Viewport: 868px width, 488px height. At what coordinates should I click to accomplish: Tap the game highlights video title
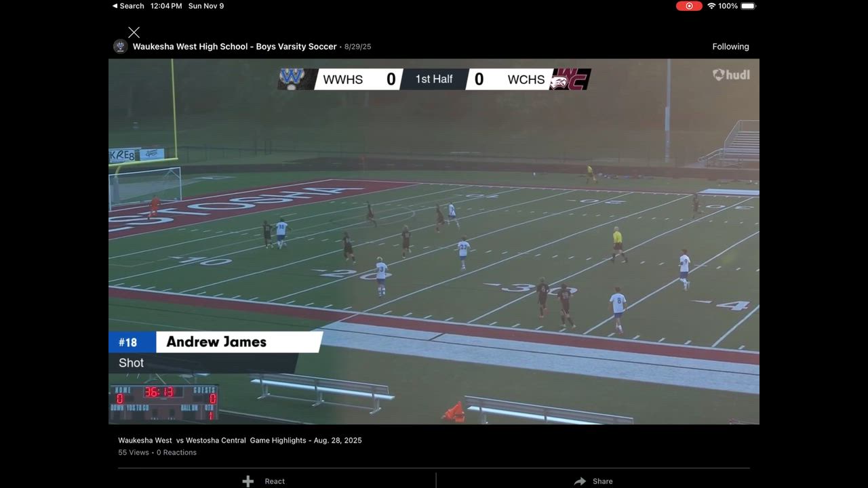coord(240,441)
